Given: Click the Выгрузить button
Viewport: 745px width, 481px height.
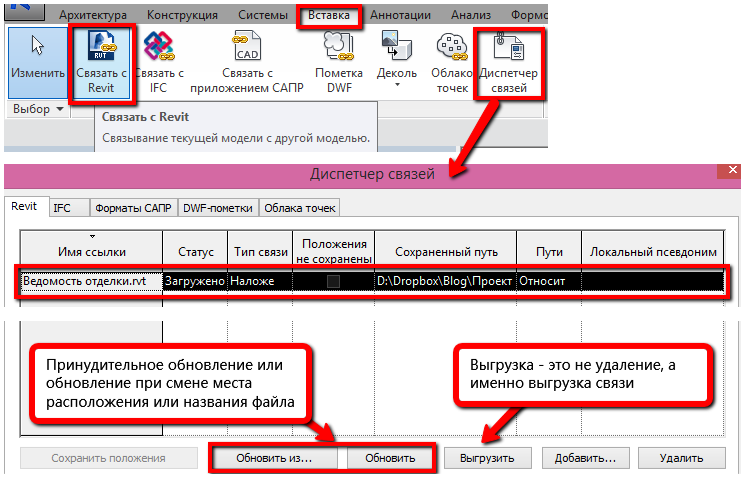Looking at the screenshot, I should (x=487, y=458).
